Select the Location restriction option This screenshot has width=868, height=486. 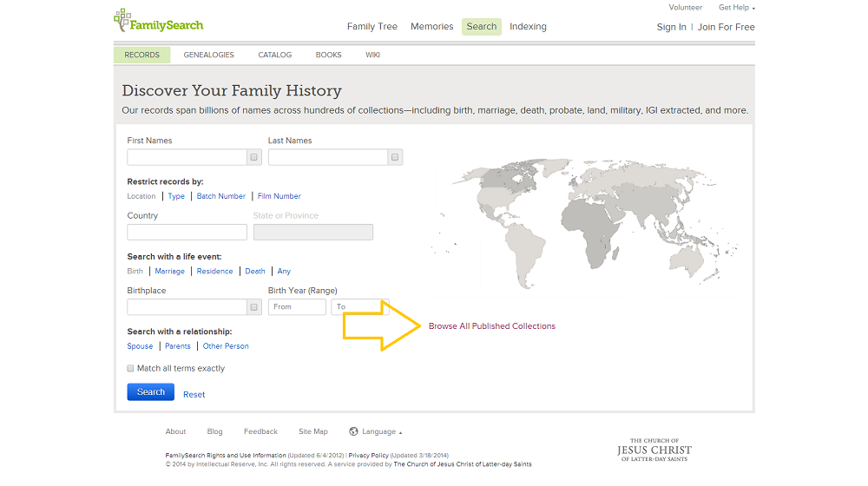coord(141,196)
